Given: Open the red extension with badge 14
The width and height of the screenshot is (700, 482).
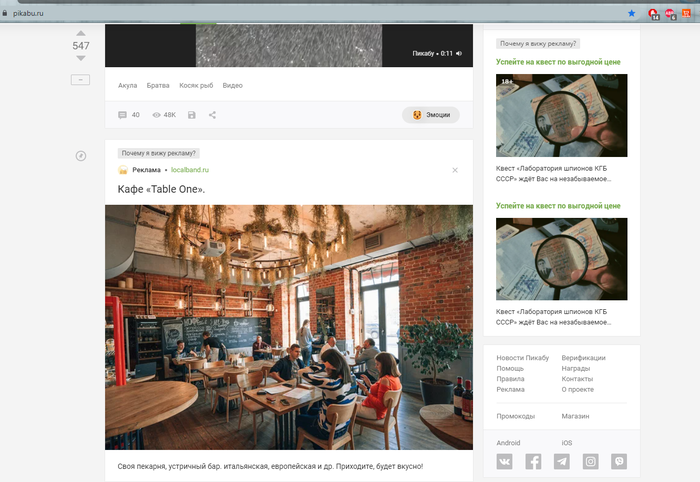Looking at the screenshot, I should pos(654,14).
